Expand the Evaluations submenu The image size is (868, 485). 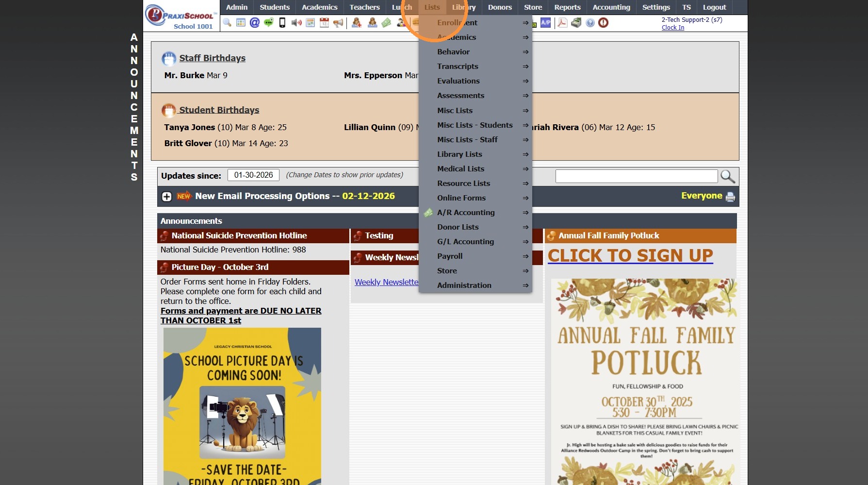[x=475, y=81]
